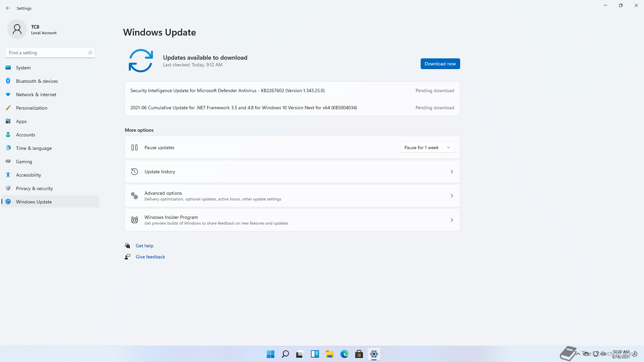This screenshot has height=362, width=644.
Task: Select Gaming in the sidebar
Action: coord(50,162)
